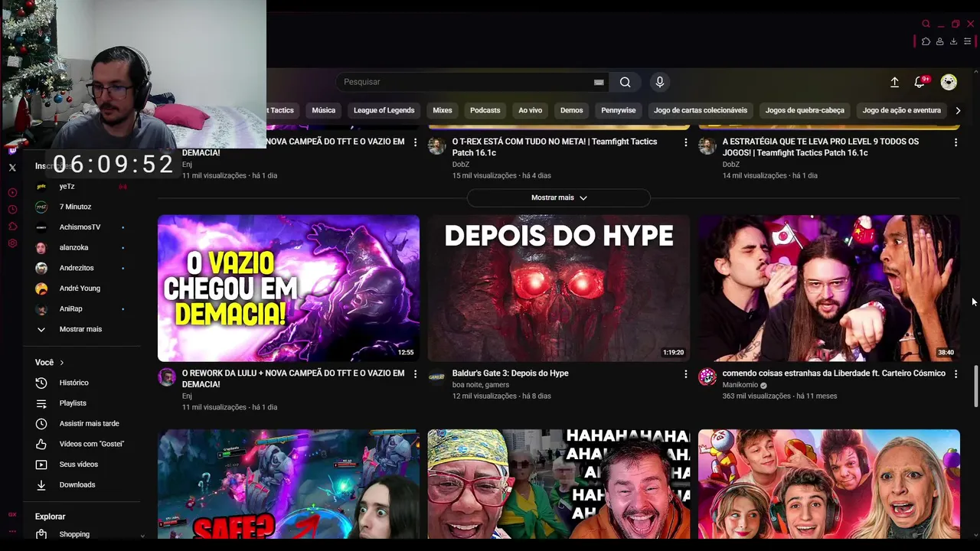980x551 pixels.
Task: Open the Opera GX profile icon
Action: click(x=939, y=41)
